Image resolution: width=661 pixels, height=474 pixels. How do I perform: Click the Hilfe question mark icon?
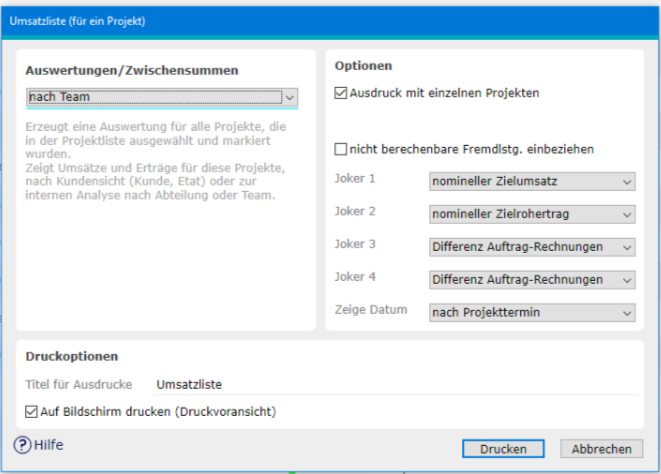click(x=22, y=445)
